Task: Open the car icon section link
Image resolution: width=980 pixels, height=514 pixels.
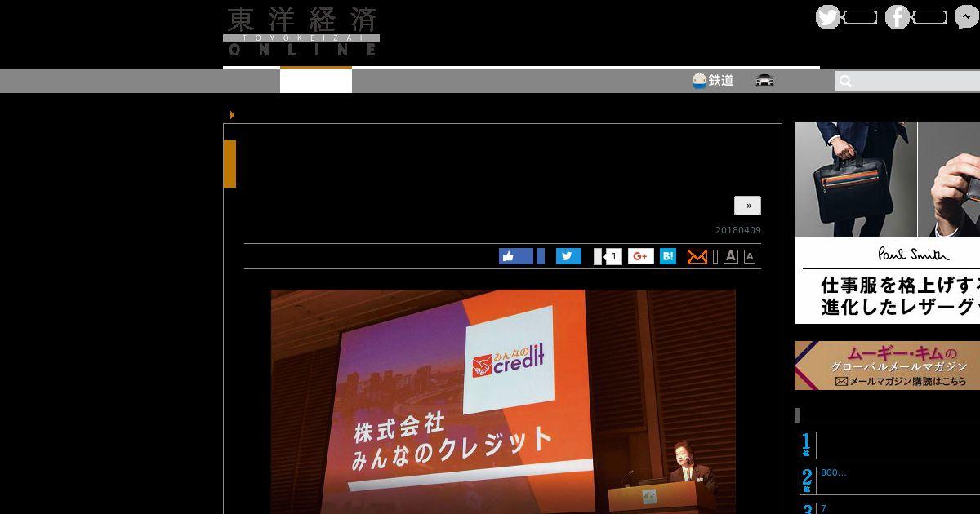Action: click(x=765, y=80)
